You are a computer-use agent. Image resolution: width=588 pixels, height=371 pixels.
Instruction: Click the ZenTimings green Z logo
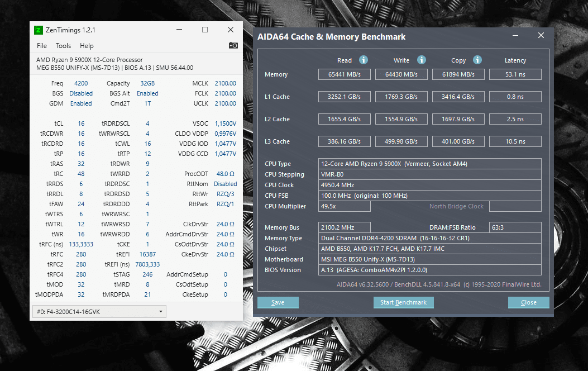tap(38, 30)
